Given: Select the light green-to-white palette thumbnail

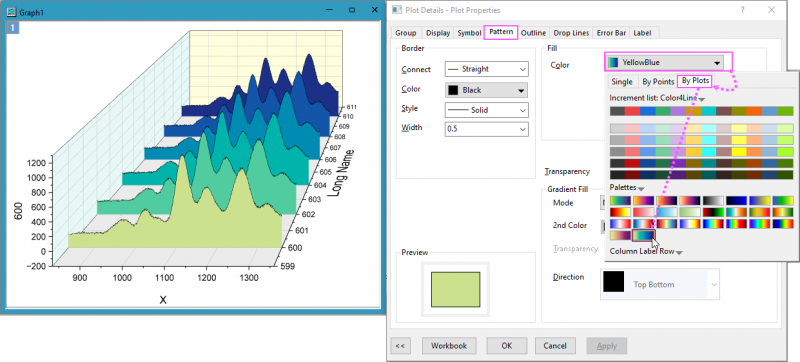Looking at the screenshot, I should (690, 212).
